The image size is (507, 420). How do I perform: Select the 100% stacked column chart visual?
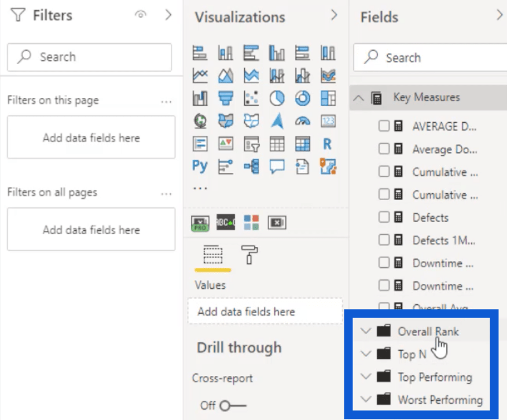tap(328, 53)
